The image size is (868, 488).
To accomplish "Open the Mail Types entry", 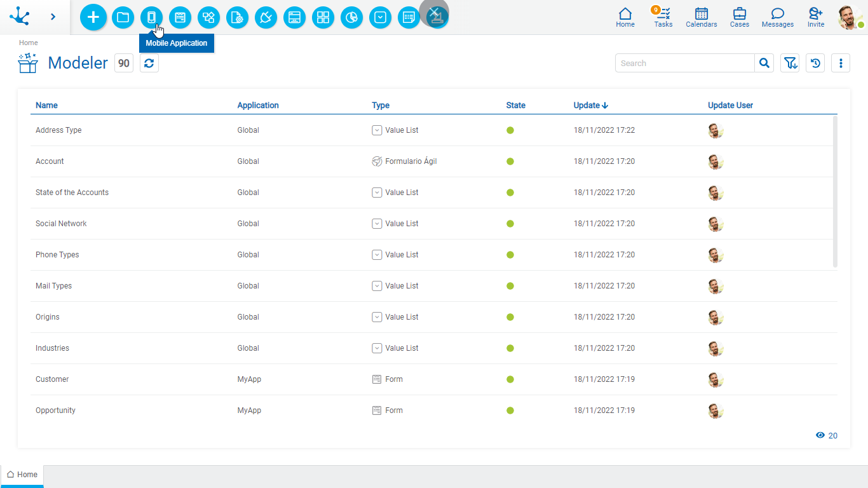I will 53,286.
